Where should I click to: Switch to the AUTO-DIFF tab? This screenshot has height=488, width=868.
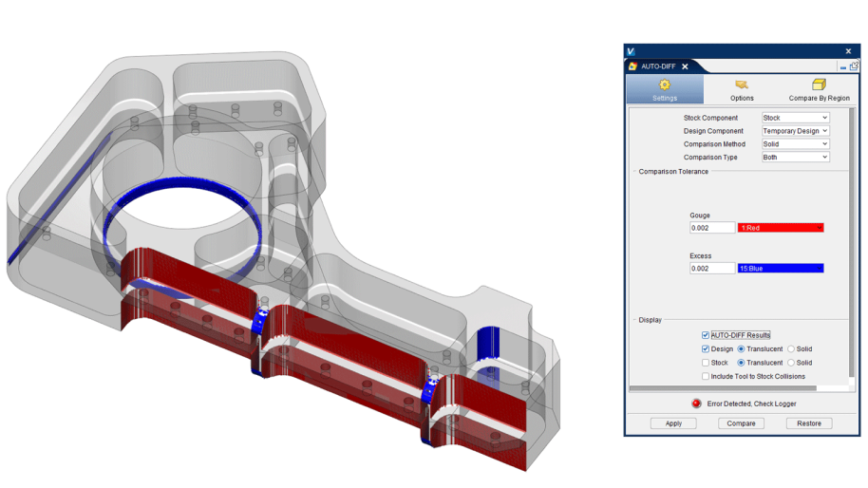pyautogui.click(x=657, y=66)
